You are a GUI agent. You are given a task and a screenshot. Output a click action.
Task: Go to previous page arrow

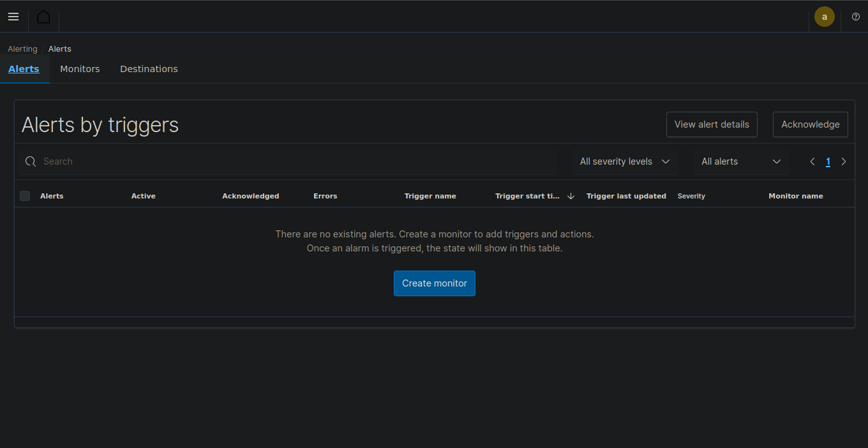(812, 161)
